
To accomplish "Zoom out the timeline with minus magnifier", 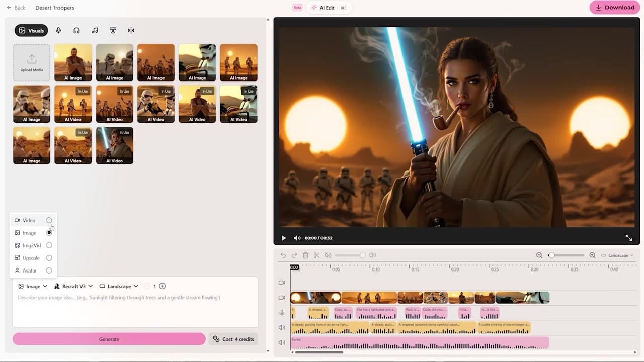I will [539, 255].
